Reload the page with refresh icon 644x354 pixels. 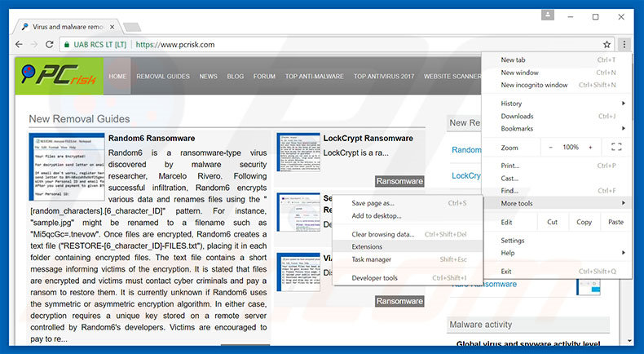click(49, 44)
